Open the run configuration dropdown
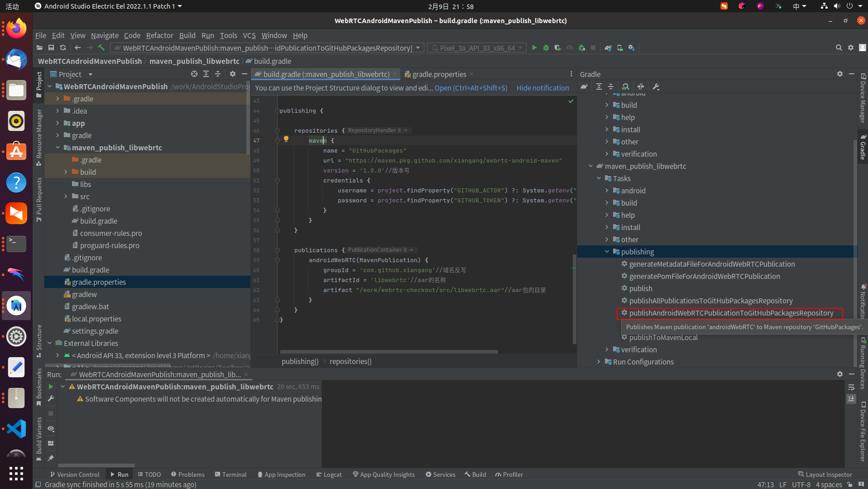868x489 pixels. (267, 48)
